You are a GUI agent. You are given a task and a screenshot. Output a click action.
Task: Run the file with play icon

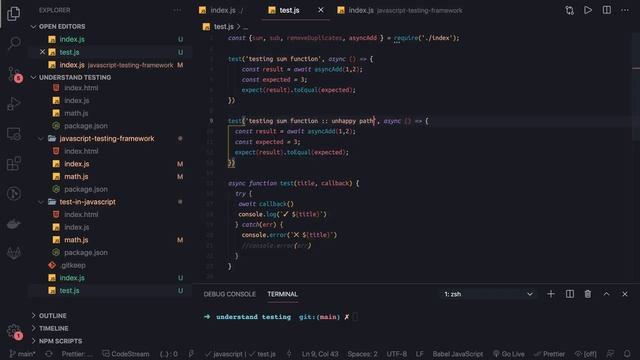click(588, 10)
